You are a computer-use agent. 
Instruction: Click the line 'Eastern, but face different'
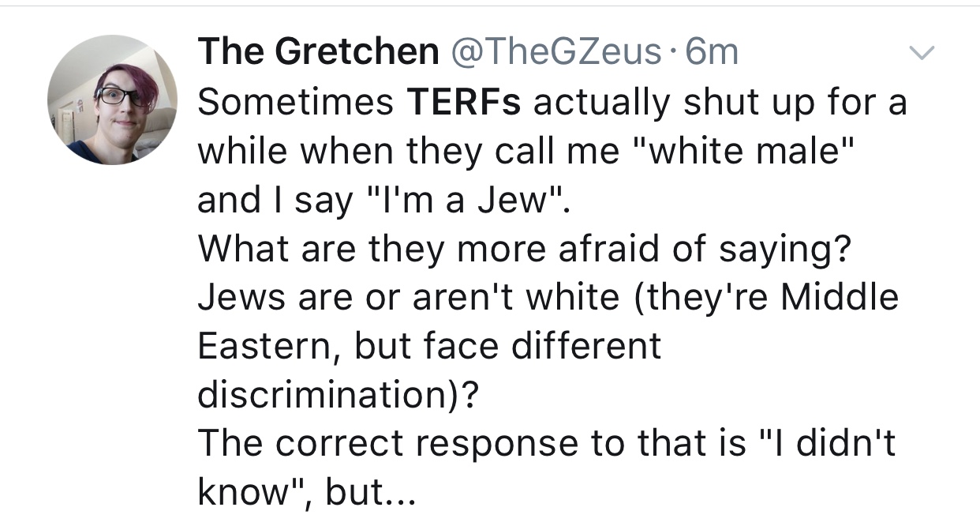coord(429,348)
